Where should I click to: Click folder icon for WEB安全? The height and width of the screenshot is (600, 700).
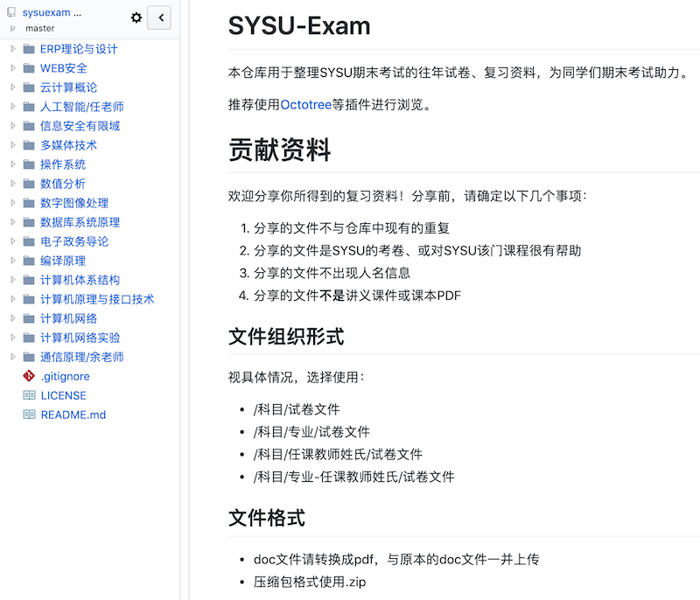coord(29,68)
